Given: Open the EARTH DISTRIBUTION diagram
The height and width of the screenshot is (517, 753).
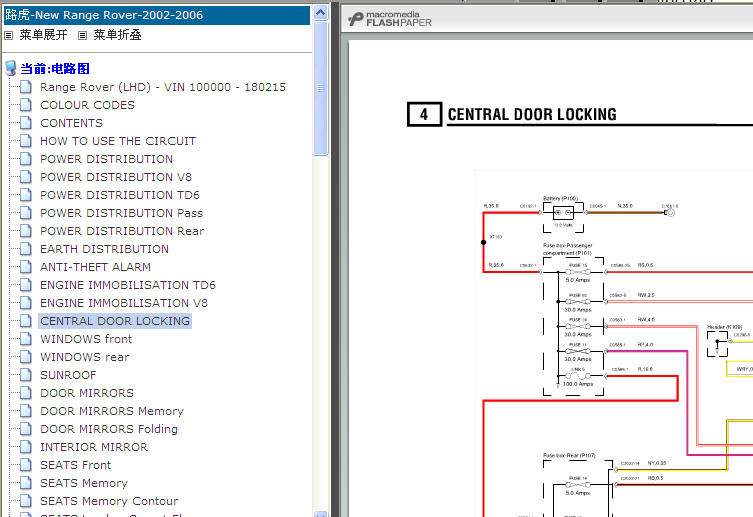Looking at the screenshot, I should point(105,249).
